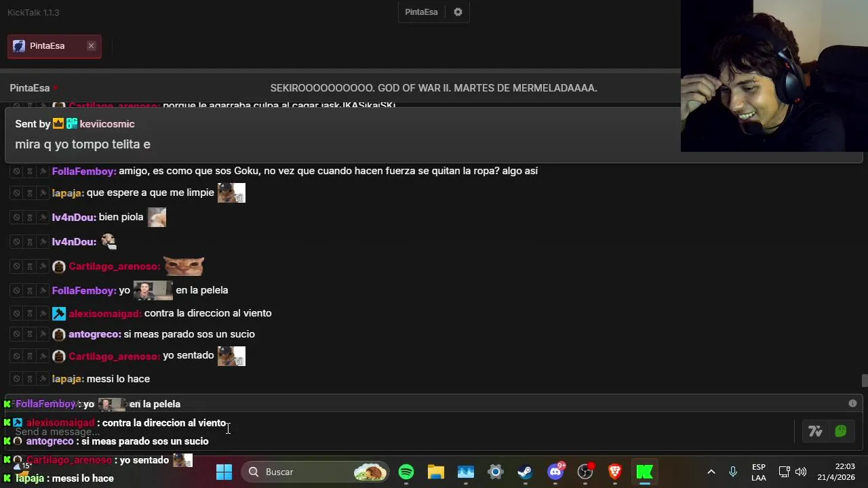Click the PintaEsa streamer name header
Screen dimensions: 868x488
30,88
